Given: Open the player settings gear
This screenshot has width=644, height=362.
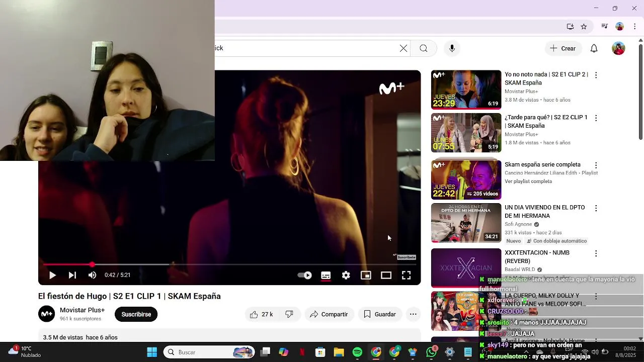Looking at the screenshot, I should pos(346,275).
